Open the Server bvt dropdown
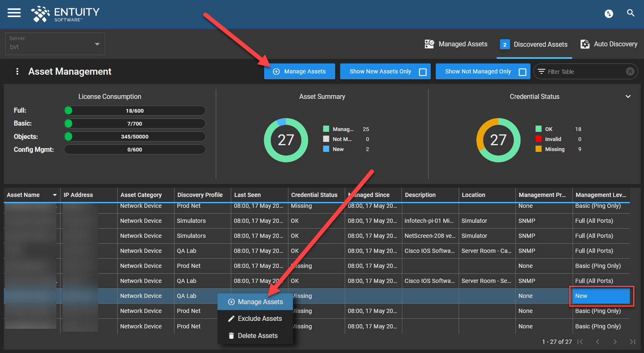Image resolution: width=644 pixels, height=353 pixels. 55,44
